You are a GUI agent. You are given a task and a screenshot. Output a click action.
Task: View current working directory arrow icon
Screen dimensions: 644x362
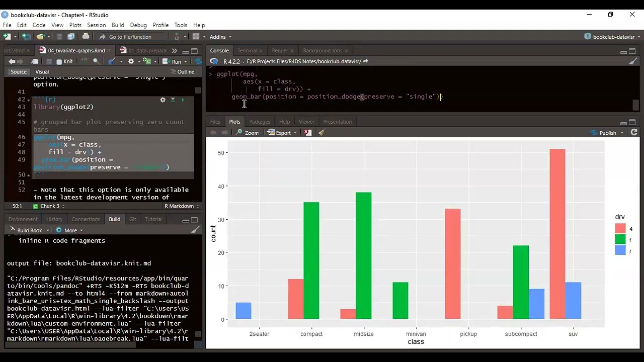[366, 61]
